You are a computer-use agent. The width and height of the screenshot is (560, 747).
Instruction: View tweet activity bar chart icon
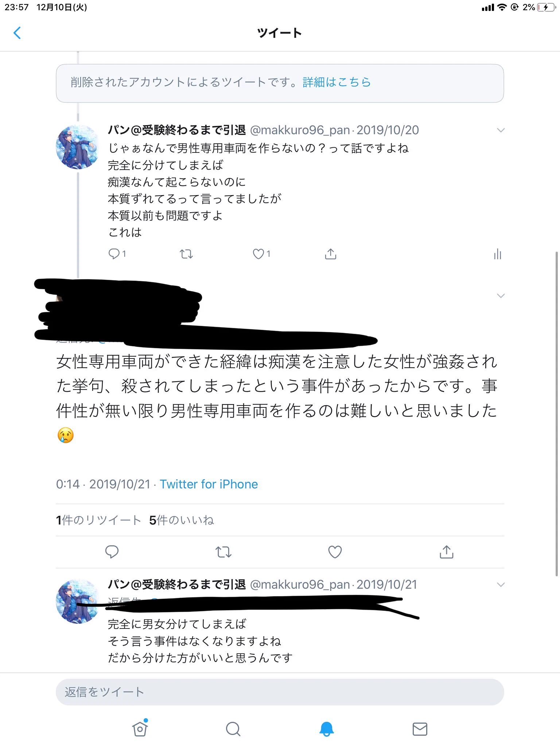[498, 254]
